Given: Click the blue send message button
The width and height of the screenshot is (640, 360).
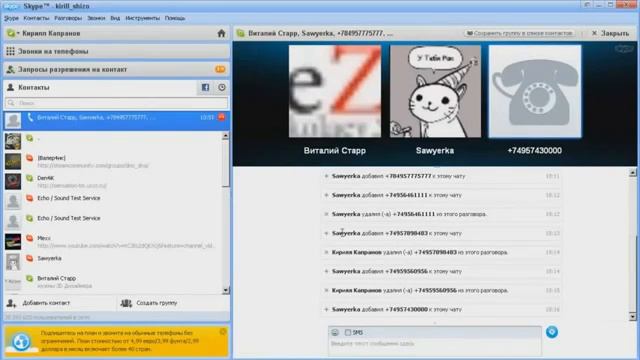Looking at the screenshot, I should point(552,332).
